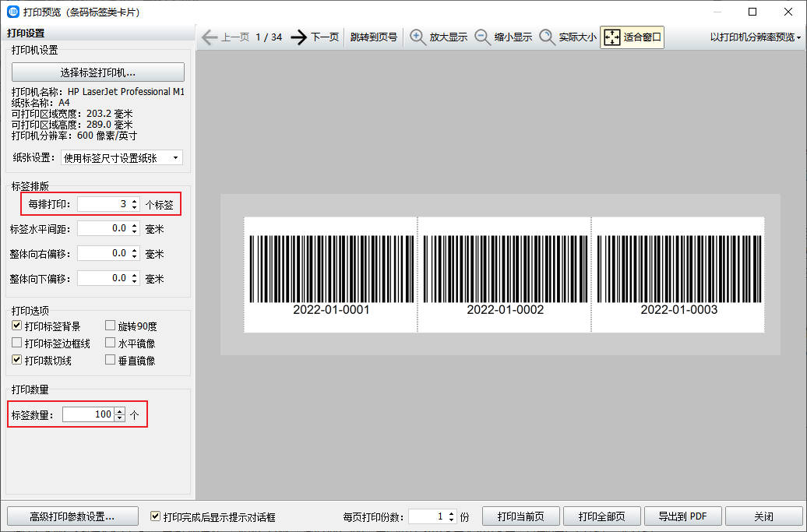
Task: Increase horizontal label spacing value
Action: pyautogui.click(x=134, y=225)
